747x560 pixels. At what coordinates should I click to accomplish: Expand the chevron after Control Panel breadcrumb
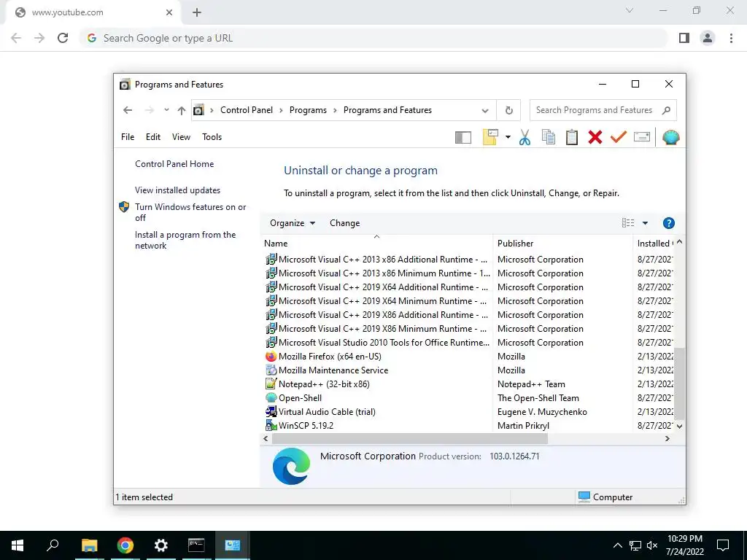[281, 111]
